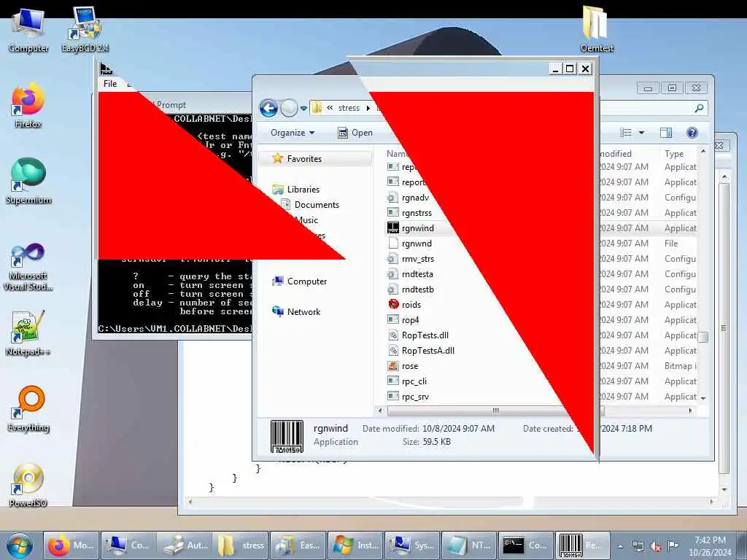Open the Computer desktop icon
This screenshot has width=747, height=560.
(28, 31)
